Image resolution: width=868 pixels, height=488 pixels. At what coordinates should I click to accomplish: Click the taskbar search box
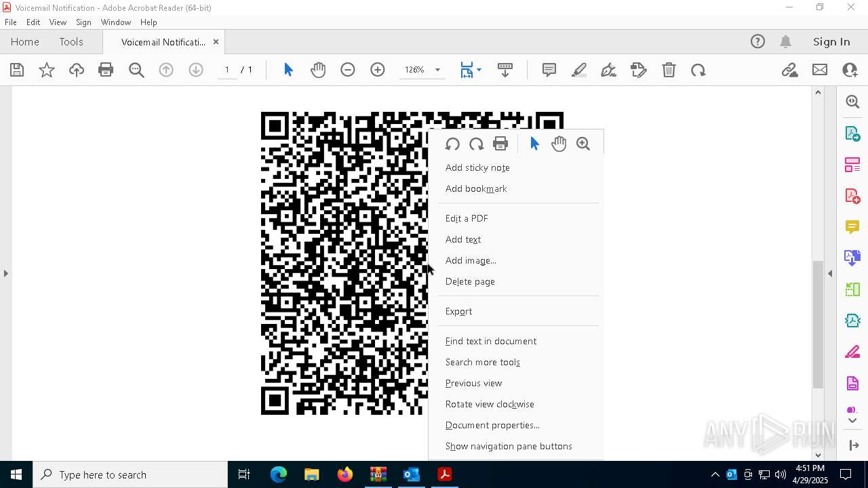pyautogui.click(x=130, y=474)
